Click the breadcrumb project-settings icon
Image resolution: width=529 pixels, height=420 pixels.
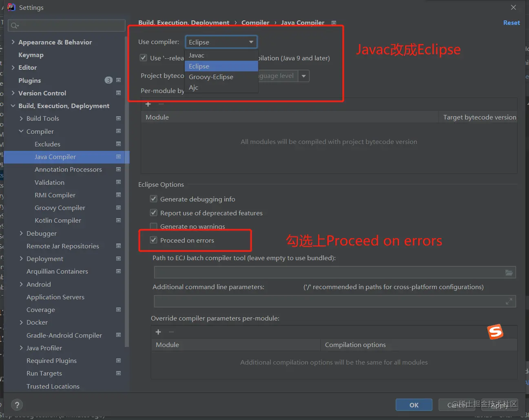[334, 23]
